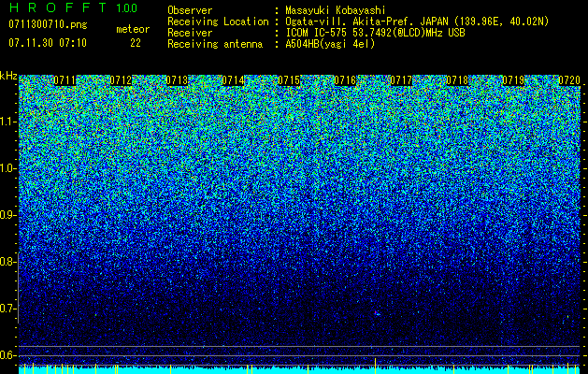Image resolution: width=588 pixels, height=374 pixels.
Task: Select antenna value A504HB(yagi 4el)
Action: pyautogui.click(x=330, y=44)
